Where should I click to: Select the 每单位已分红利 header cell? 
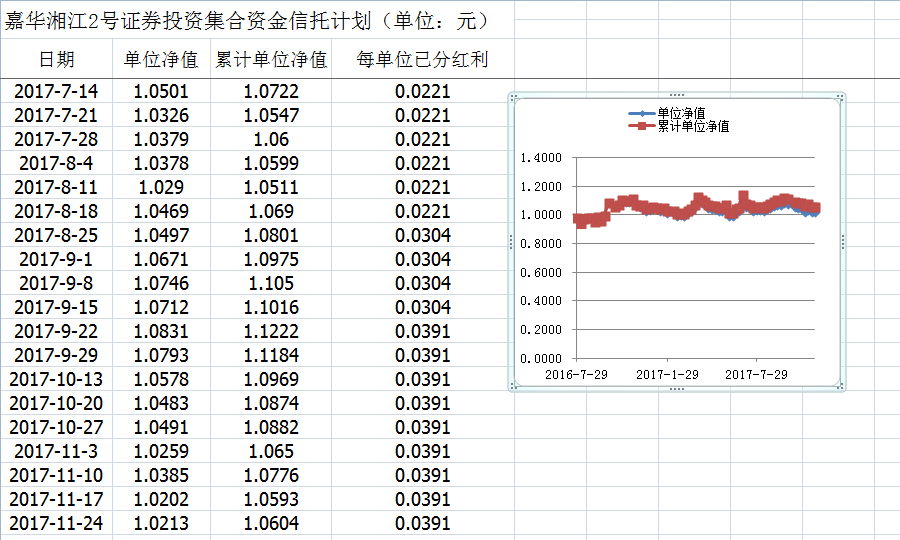coord(422,59)
